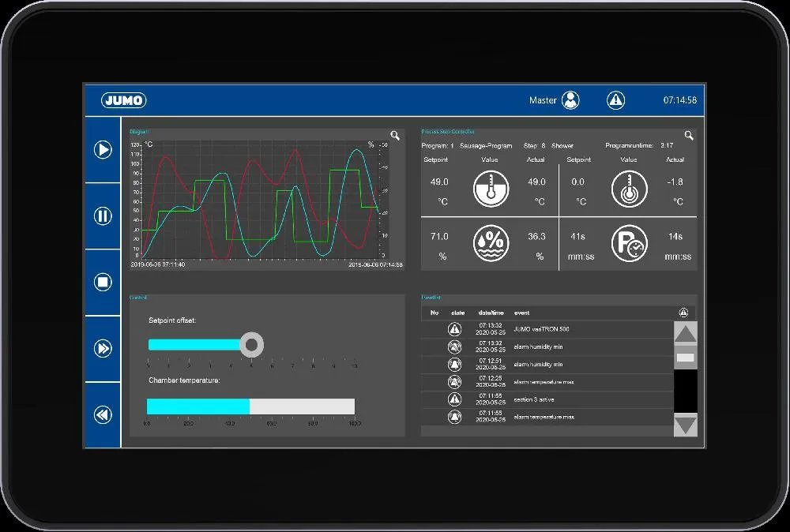790x532 pixels.
Task: Click the setpoint offset slider handle
Action: 251,344
